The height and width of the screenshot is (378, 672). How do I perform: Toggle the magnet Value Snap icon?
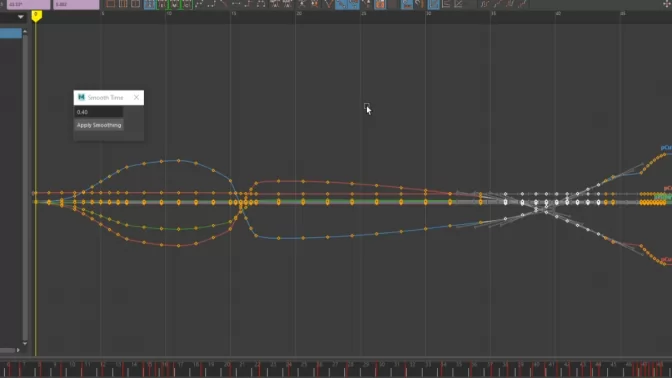[419, 4]
